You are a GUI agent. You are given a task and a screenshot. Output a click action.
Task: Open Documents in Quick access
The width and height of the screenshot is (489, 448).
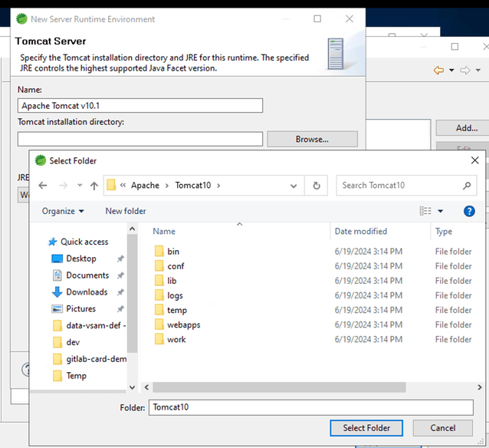(87, 275)
